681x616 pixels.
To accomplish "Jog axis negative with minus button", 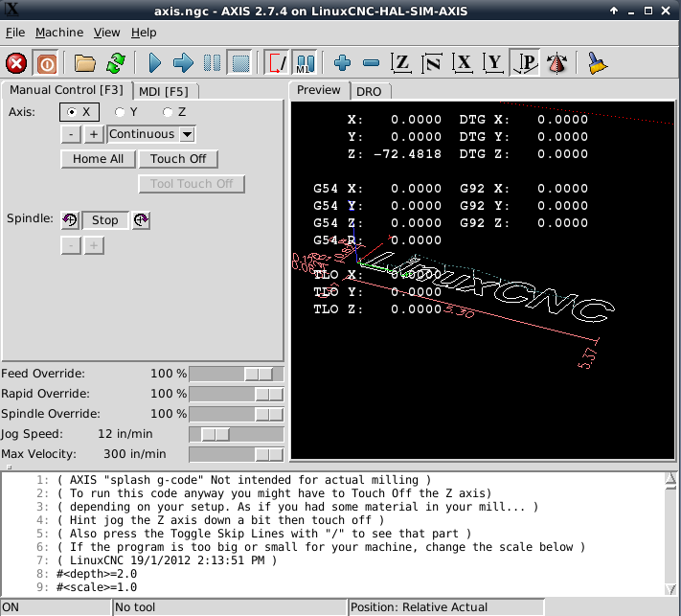I will coord(71,134).
